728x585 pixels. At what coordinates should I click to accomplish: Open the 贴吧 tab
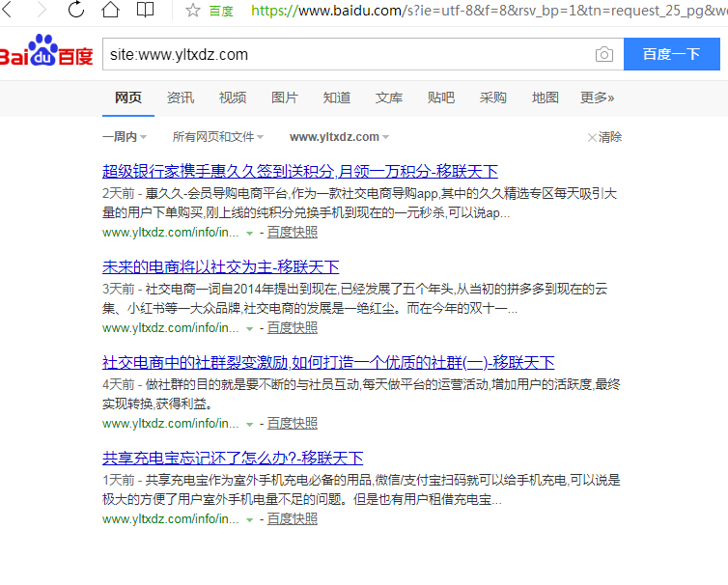(441, 97)
